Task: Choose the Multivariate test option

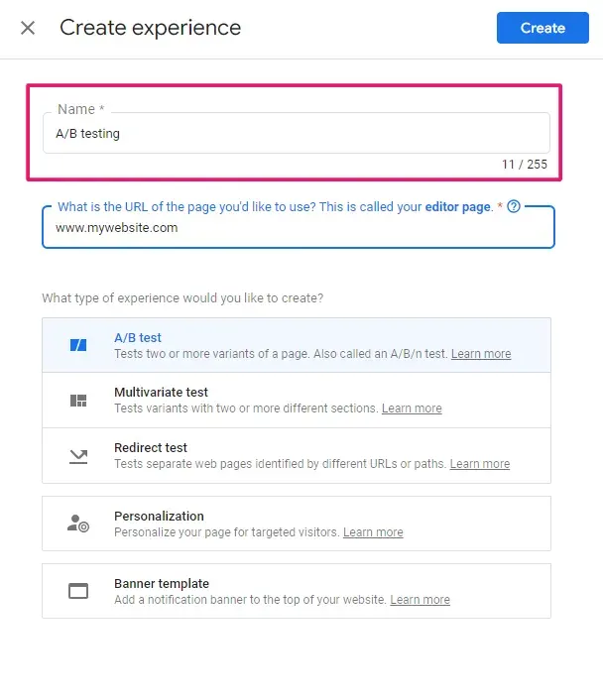Action: [x=297, y=401]
